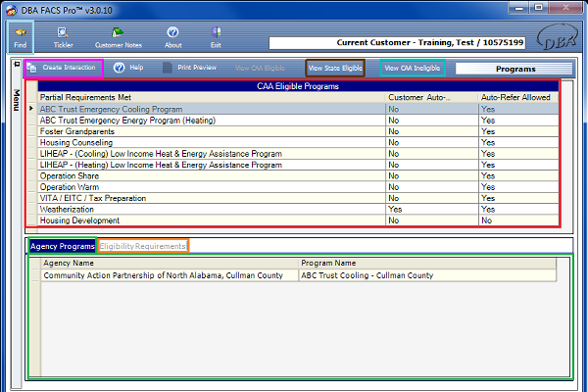
Task: Click the Program Name column header
Action: [x=427, y=264]
